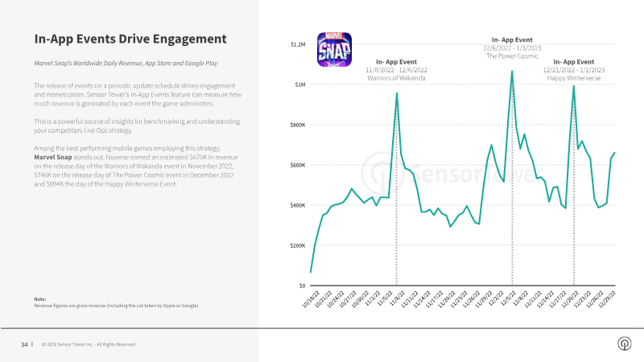Click the Note about gross revenue figures
This screenshot has height=362, width=644.
coord(117,302)
